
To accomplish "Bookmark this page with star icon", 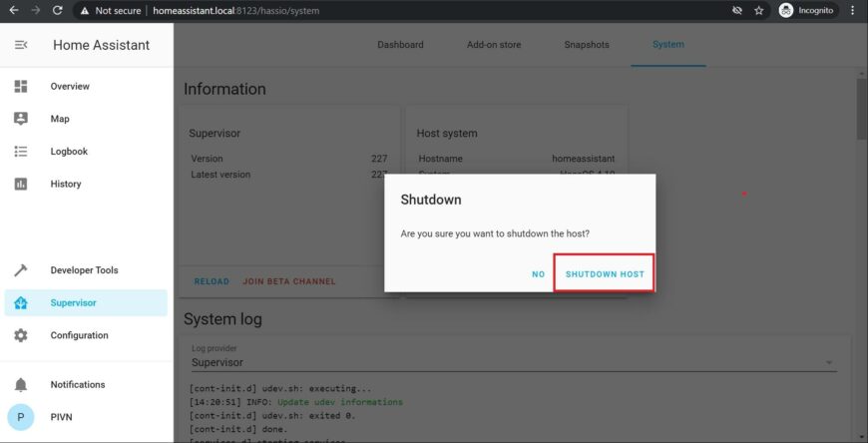I will (759, 10).
